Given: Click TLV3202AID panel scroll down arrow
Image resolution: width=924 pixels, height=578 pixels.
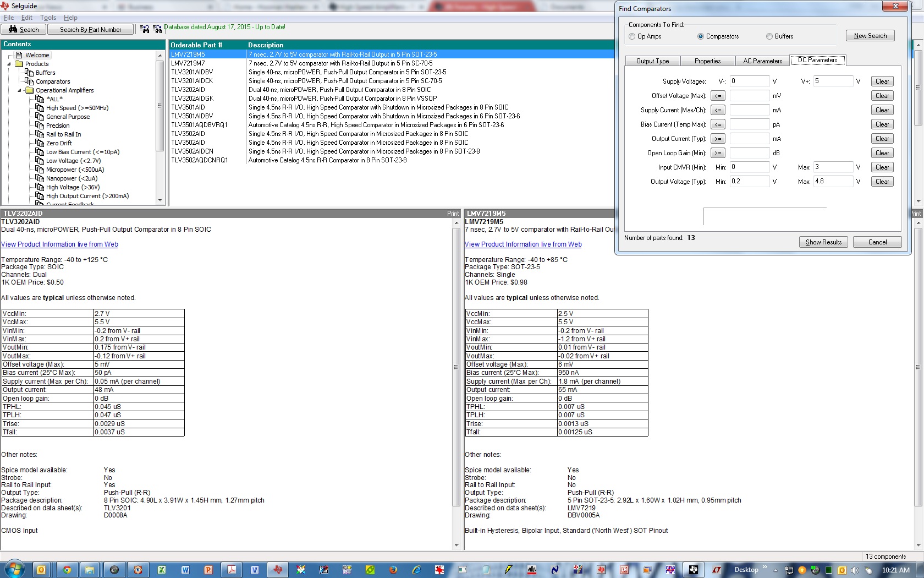Looking at the screenshot, I should pos(456,546).
